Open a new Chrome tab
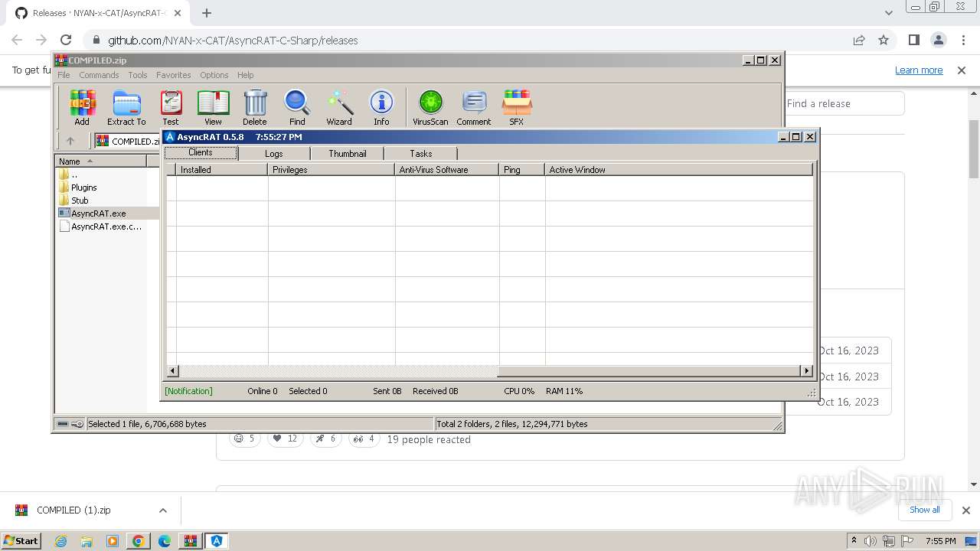Image resolution: width=980 pixels, height=551 pixels. point(207,13)
